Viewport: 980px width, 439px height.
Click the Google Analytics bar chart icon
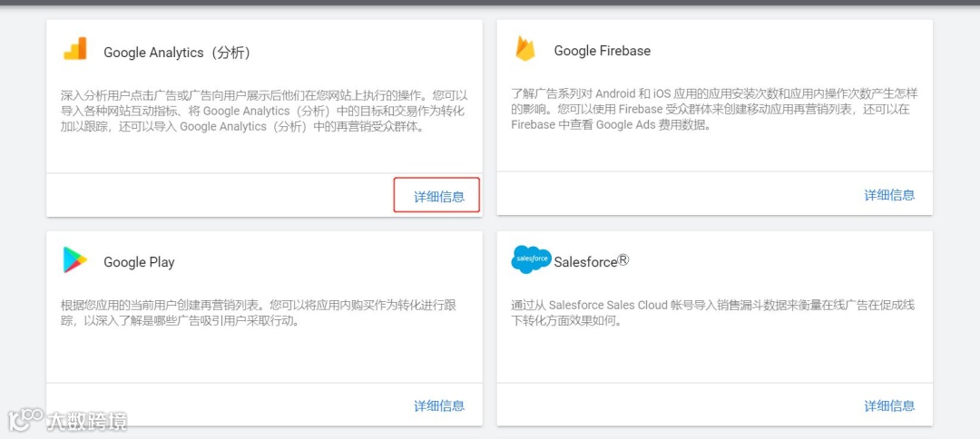(75, 49)
